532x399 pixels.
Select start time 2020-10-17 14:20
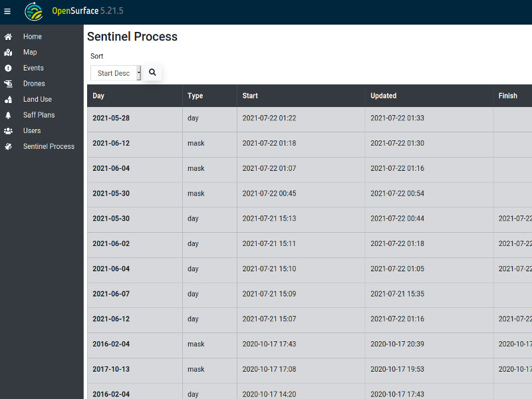pos(269,394)
